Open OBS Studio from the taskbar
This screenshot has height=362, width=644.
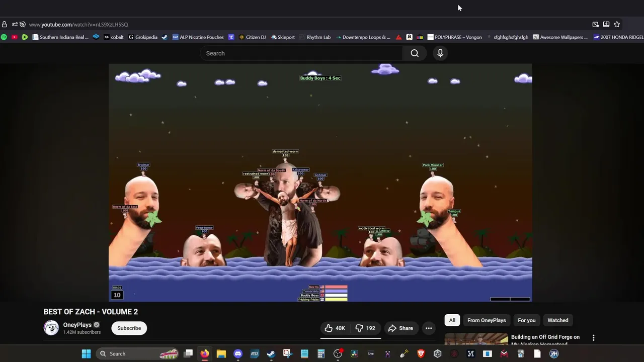pyautogui.click(x=338, y=354)
